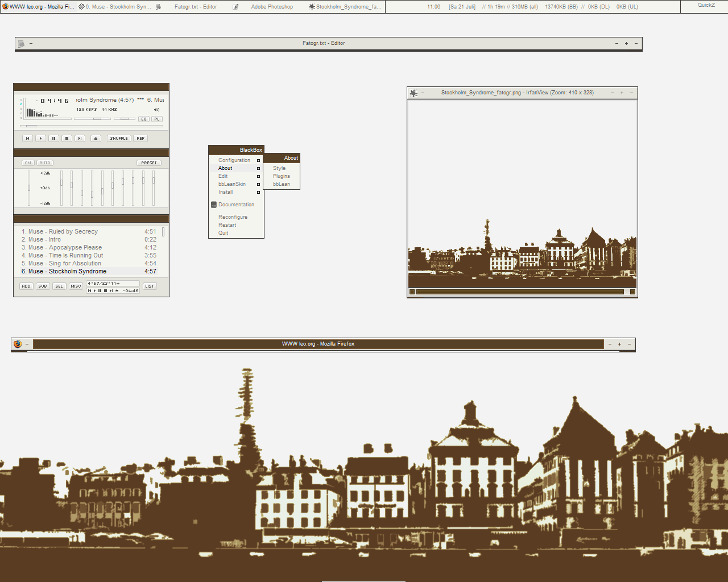Viewport: 728px width, 582px height.
Task: Choose Plugins in the About submenu
Action: (x=282, y=176)
